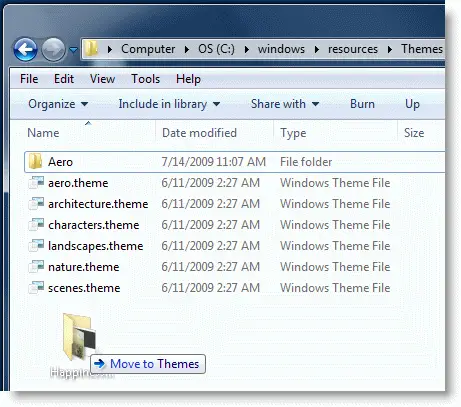The image size is (461, 407).
Task: Select the scenes.theme file name
Action: 84,288
